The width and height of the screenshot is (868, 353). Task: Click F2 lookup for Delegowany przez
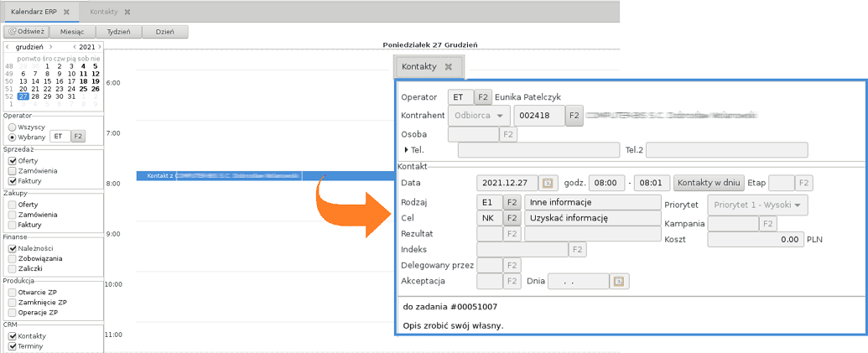tap(512, 265)
